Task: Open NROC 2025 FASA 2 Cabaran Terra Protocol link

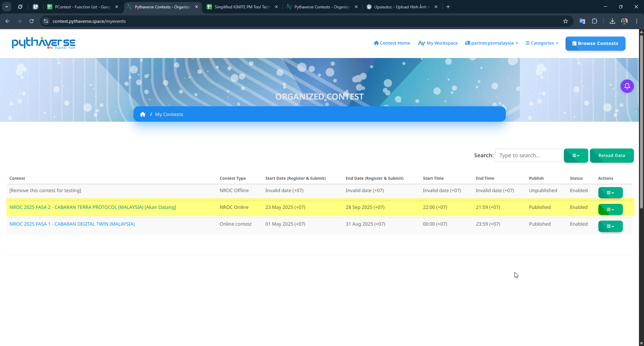Action: click(x=93, y=207)
